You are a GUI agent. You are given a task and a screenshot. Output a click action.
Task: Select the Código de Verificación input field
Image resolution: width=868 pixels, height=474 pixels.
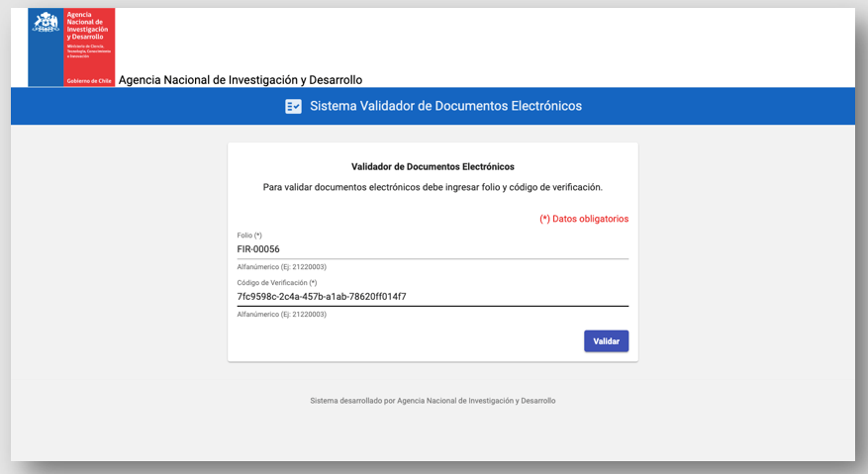(433, 297)
